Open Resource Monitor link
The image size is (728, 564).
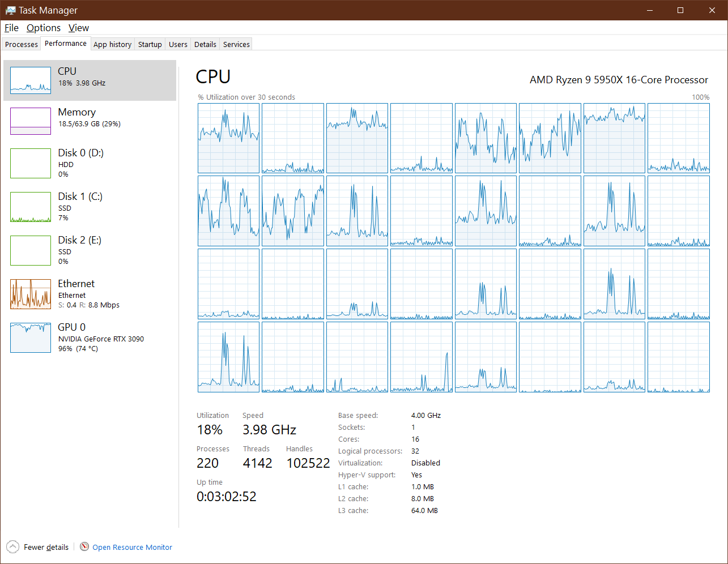(x=132, y=547)
